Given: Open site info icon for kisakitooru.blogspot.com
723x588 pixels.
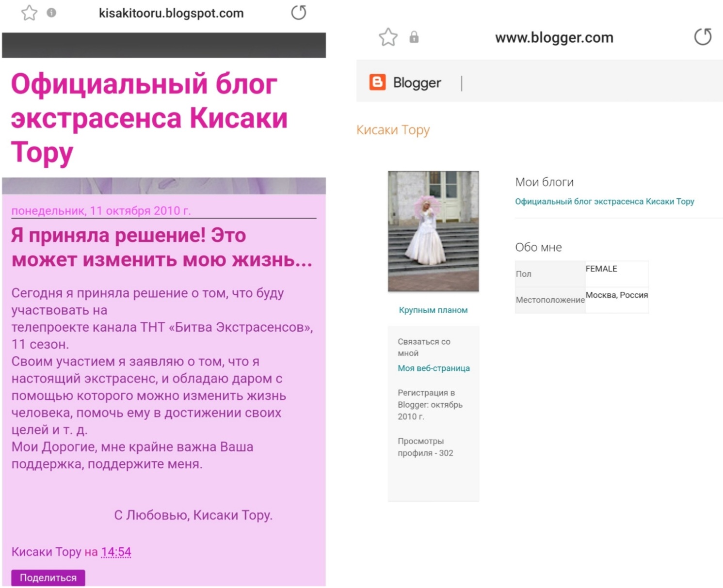Looking at the screenshot, I should tap(51, 13).
